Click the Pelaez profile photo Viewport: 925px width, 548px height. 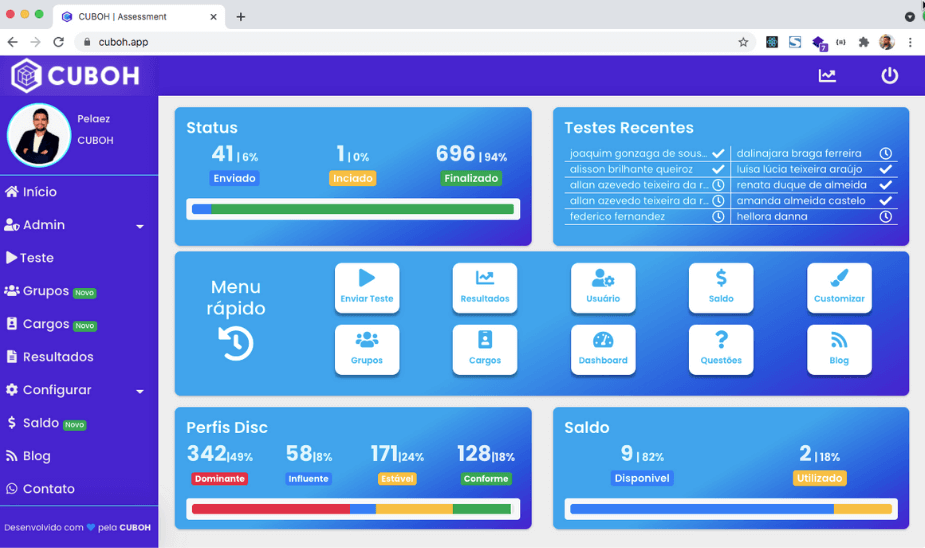click(39, 135)
